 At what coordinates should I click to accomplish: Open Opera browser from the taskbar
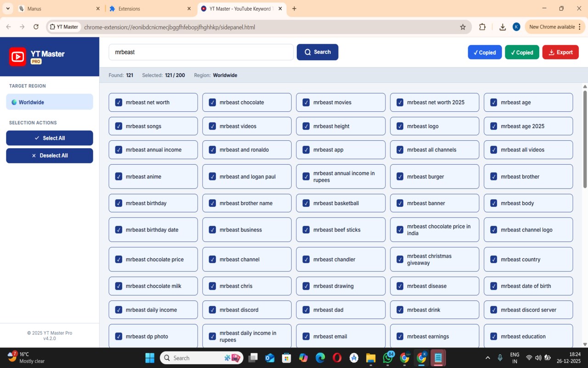pyautogui.click(x=337, y=358)
